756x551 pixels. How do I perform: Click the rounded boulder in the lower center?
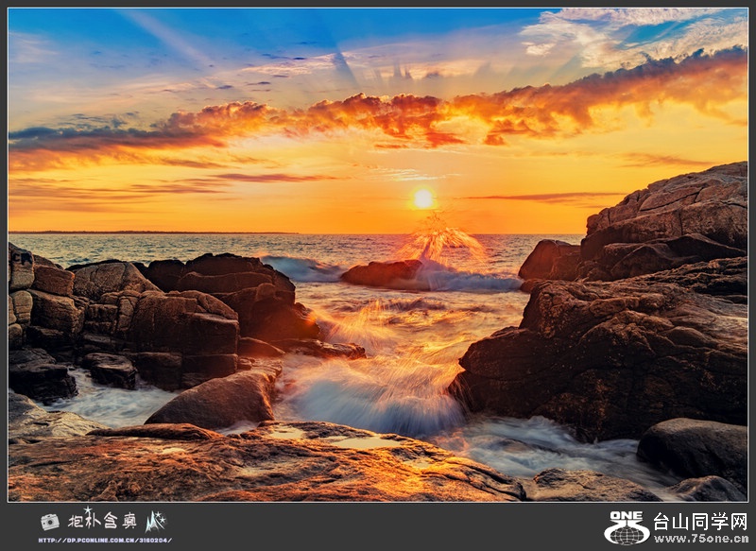coord(219,400)
